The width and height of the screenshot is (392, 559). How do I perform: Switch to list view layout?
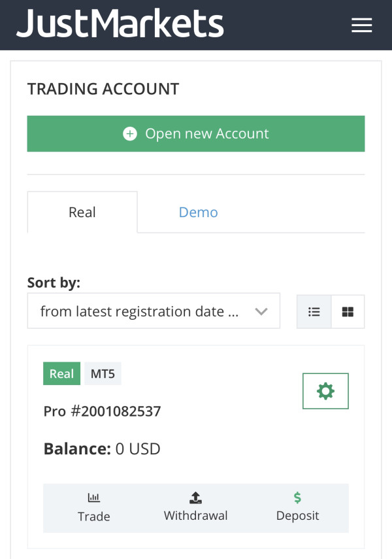(x=314, y=312)
